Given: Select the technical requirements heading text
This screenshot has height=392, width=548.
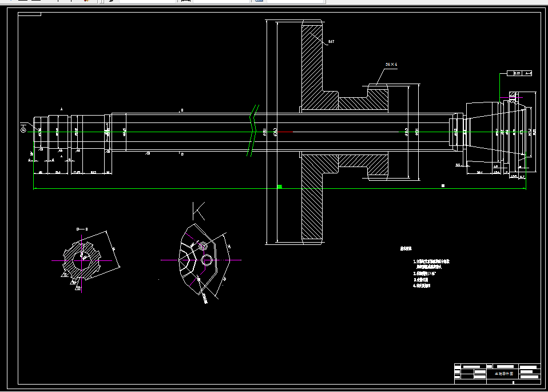Looking at the screenshot, I should tap(406, 248).
